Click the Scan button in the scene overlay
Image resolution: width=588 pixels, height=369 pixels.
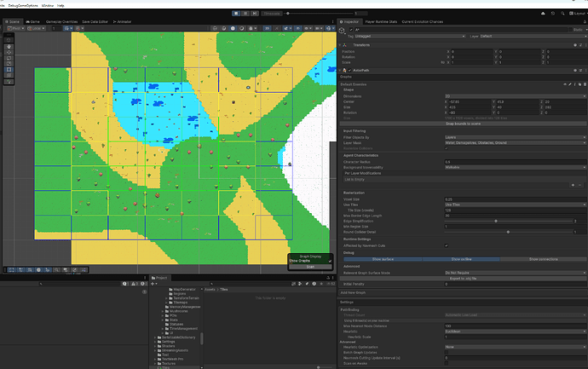click(309, 268)
